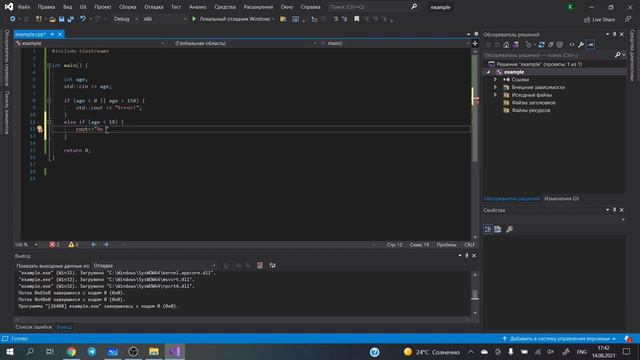Click the Output panel vertical scrollbar thumb
640x360 pixels.
point(475,295)
